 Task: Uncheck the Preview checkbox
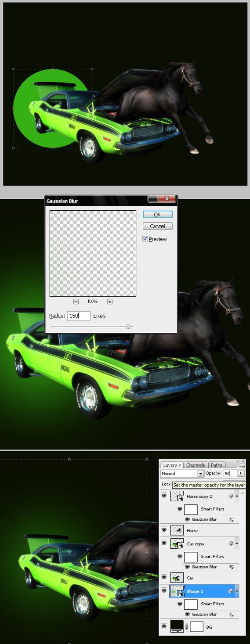click(x=145, y=239)
